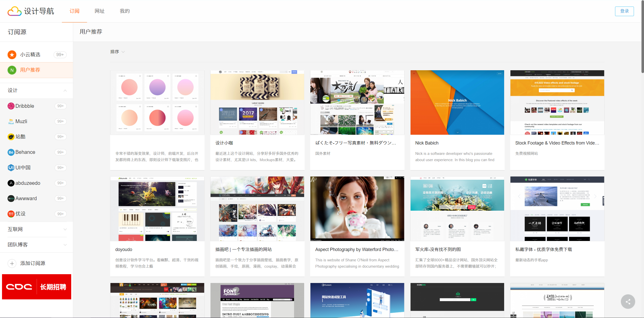Click the Behance source icon
This screenshot has width=644, height=318.
(11, 152)
